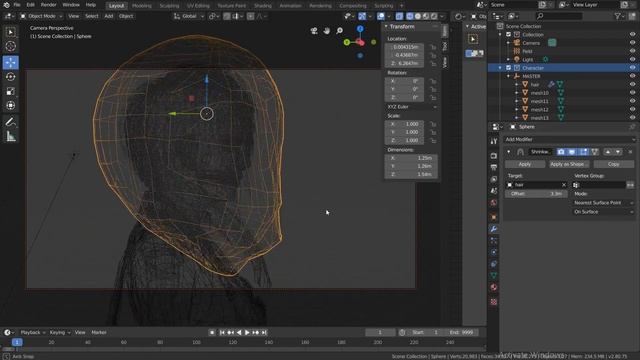Toggle visibility of hair object
The height and width of the screenshot is (360, 640).
click(632, 84)
